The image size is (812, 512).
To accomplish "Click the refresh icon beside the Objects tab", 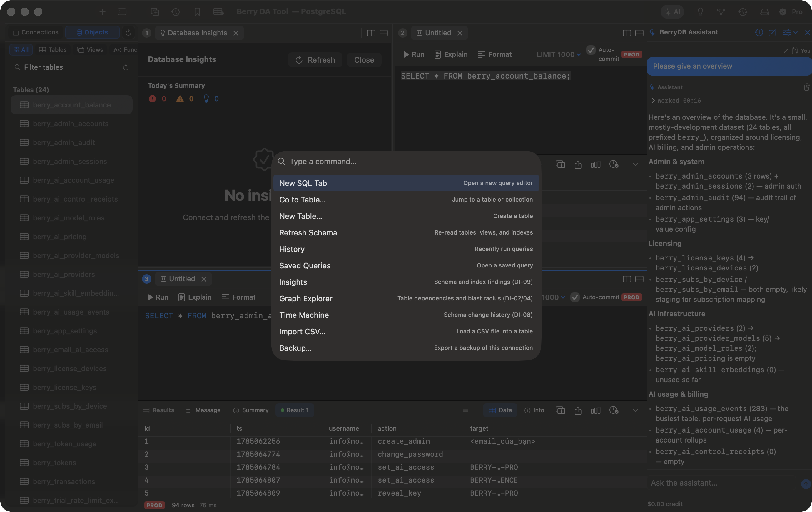I will click(128, 32).
